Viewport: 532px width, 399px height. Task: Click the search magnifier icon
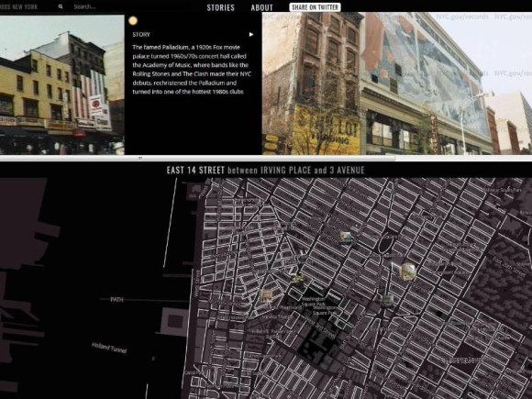(x=61, y=6)
